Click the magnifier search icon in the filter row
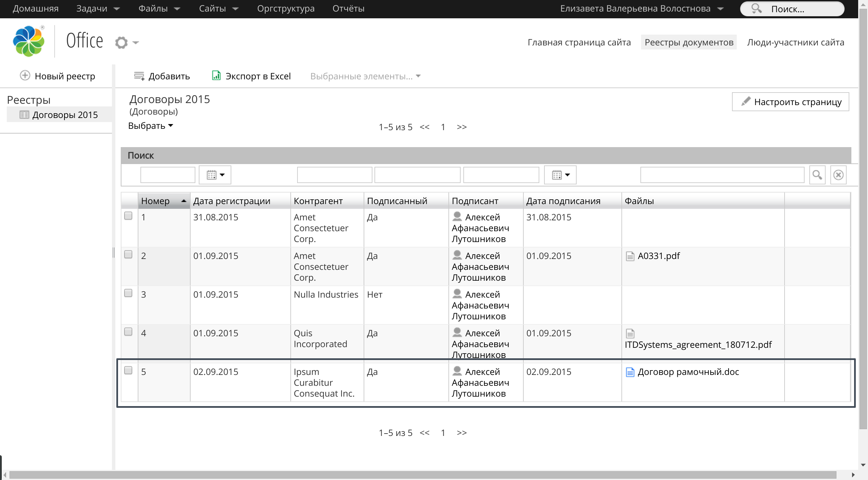The width and height of the screenshot is (868, 480). (817, 175)
